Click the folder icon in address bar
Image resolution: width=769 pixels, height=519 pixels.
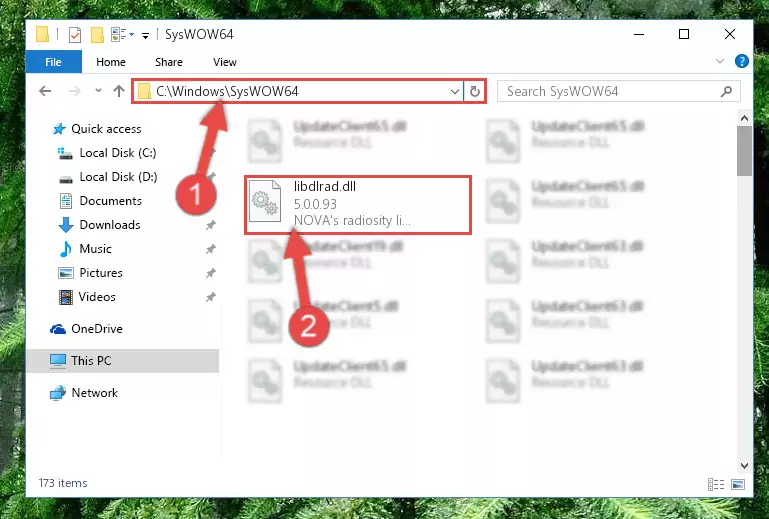click(144, 91)
